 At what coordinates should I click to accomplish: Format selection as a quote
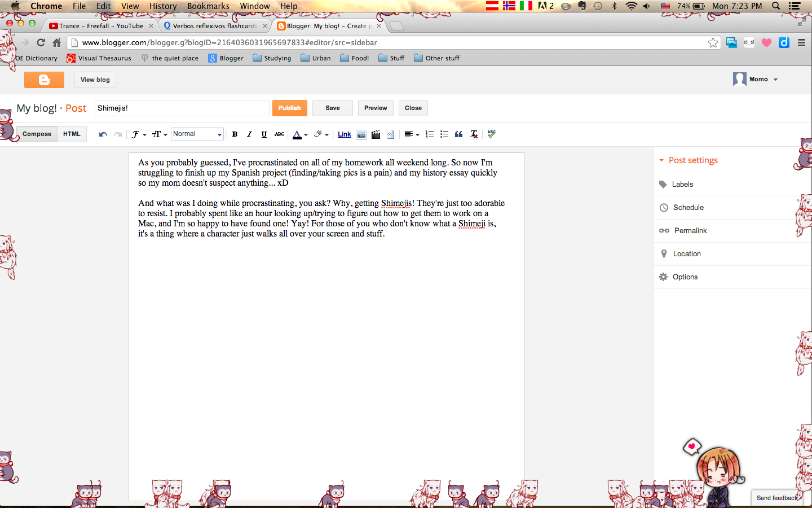[x=459, y=134]
